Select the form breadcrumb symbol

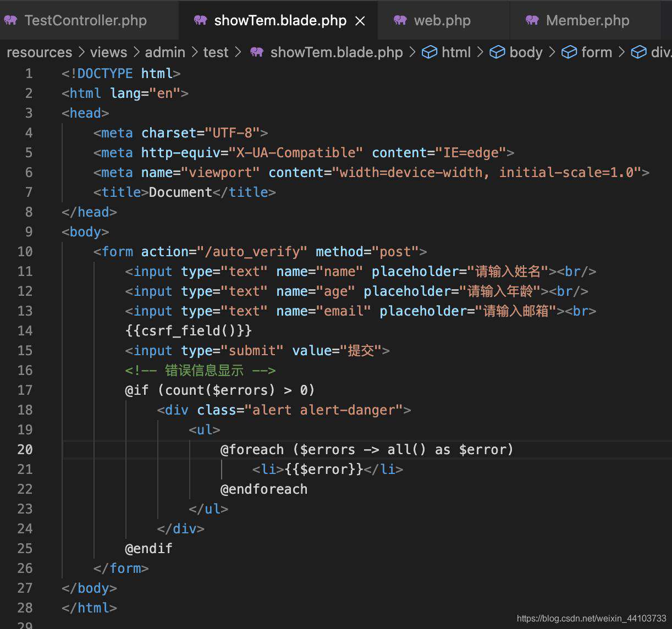click(597, 52)
